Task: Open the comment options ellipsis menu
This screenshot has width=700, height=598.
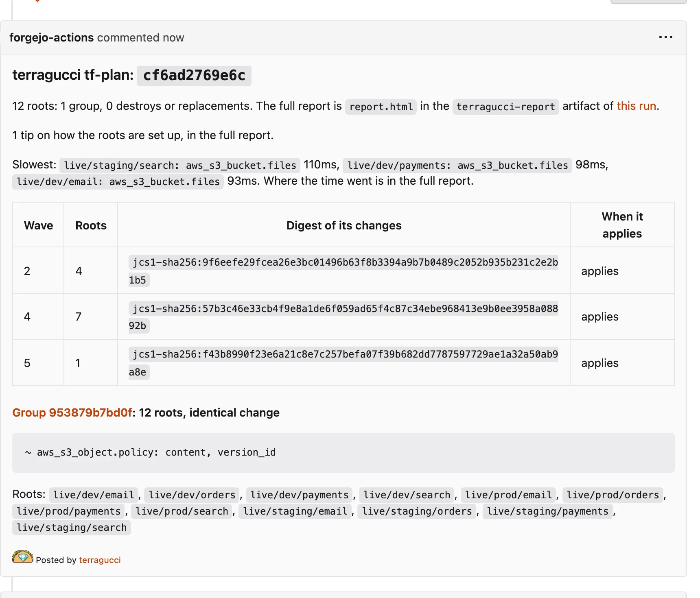Action: pyautogui.click(x=665, y=37)
